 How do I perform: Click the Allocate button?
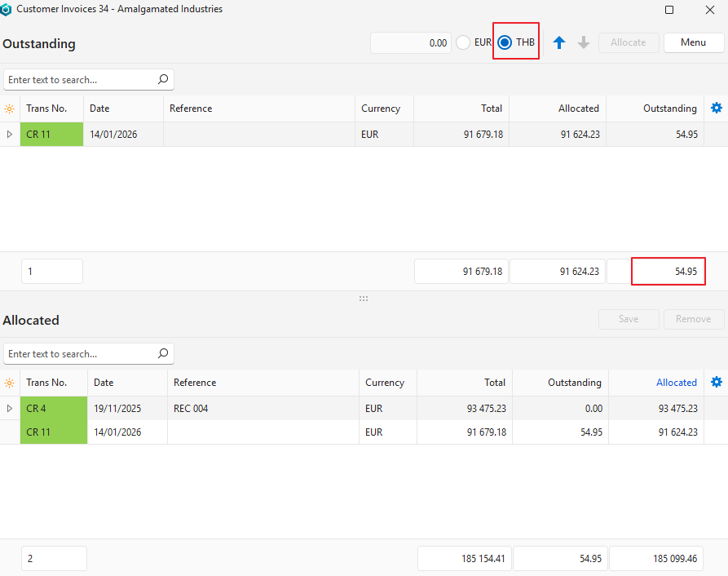tap(628, 42)
